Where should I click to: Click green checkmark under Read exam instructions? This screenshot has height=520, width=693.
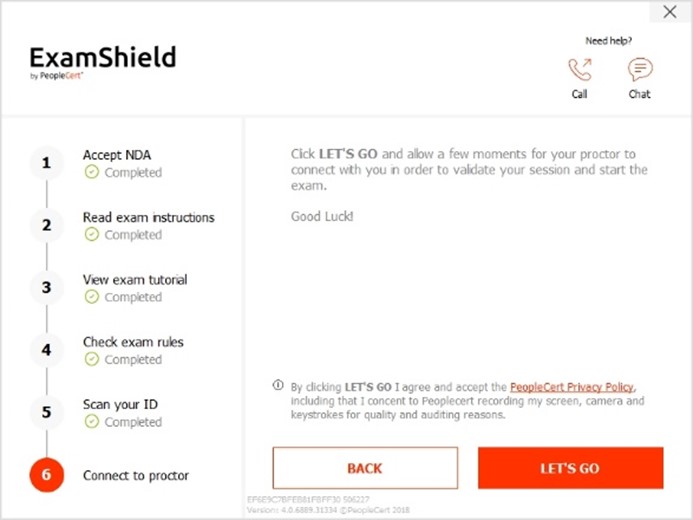click(x=92, y=234)
